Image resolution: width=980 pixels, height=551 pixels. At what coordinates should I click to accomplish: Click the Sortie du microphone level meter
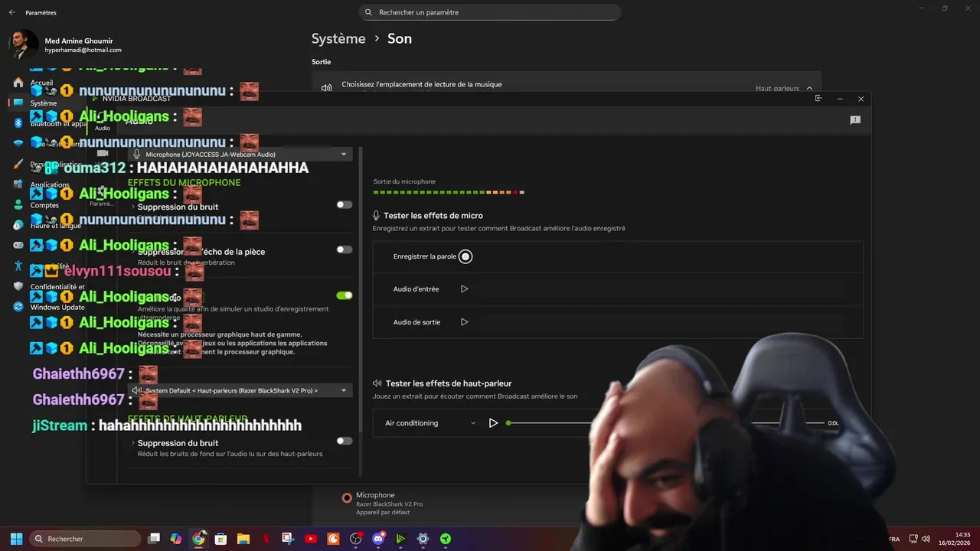tap(449, 192)
